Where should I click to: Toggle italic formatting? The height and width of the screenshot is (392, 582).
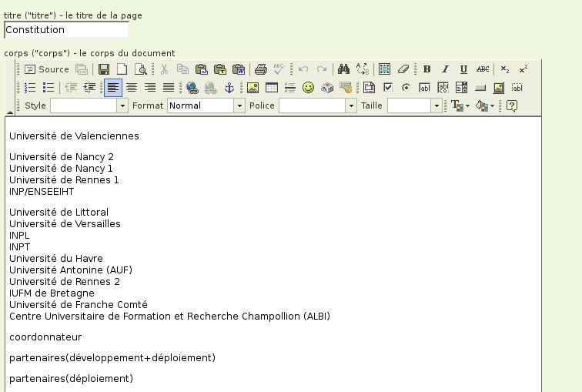pos(445,69)
